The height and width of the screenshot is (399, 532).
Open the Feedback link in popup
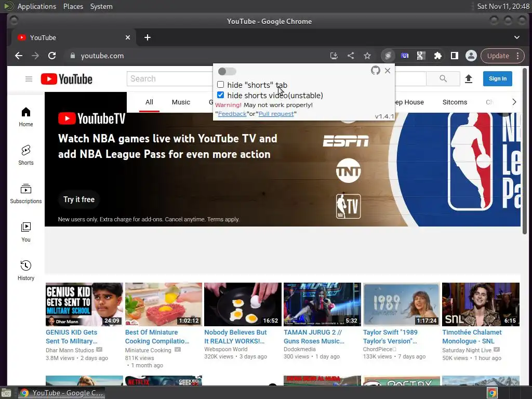point(232,114)
